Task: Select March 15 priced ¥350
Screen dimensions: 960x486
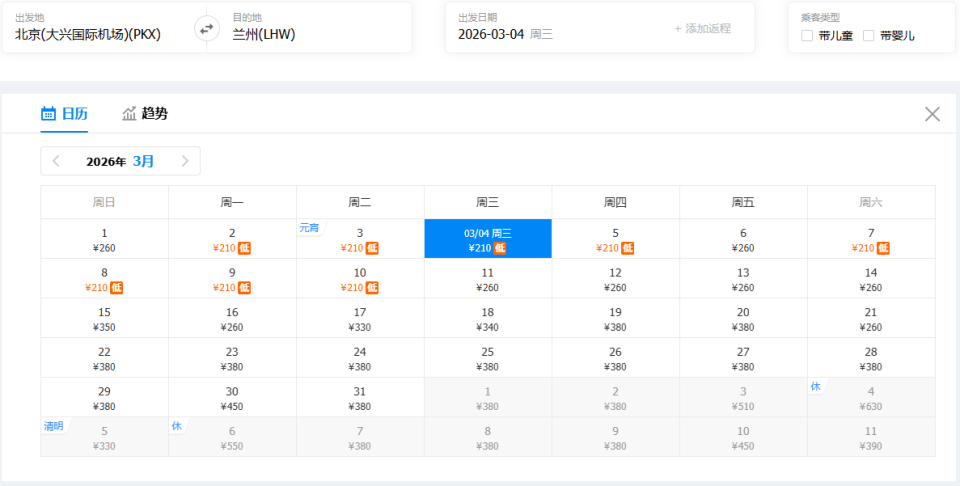Action: [x=104, y=319]
